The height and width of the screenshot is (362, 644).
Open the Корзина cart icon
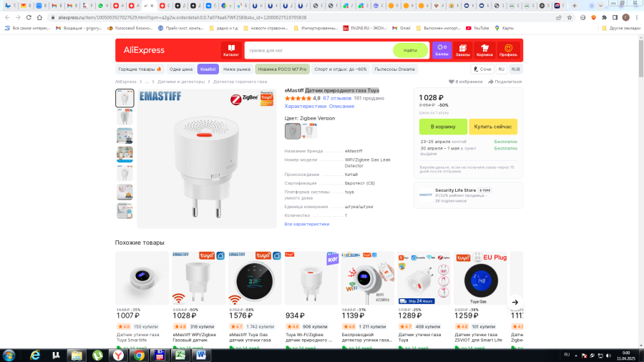tap(484, 50)
